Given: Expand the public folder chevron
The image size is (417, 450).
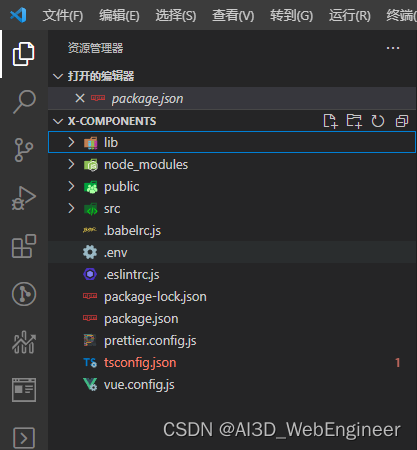Looking at the screenshot, I should (x=71, y=186).
